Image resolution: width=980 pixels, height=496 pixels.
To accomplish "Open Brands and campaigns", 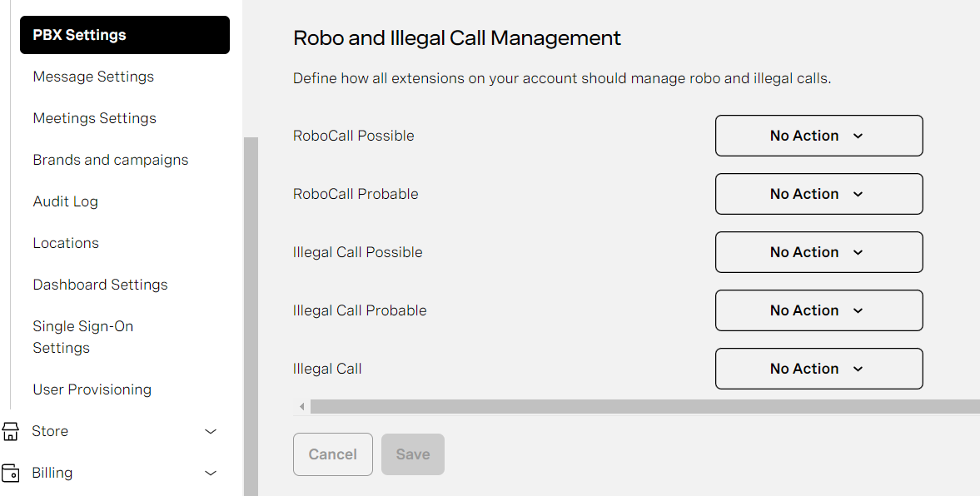I will [x=110, y=160].
